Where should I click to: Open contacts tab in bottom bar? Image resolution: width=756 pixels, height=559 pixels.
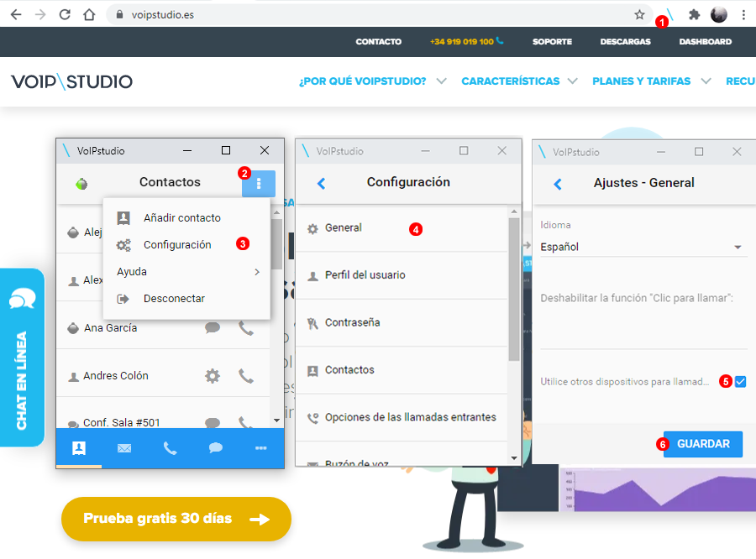tap(79, 449)
